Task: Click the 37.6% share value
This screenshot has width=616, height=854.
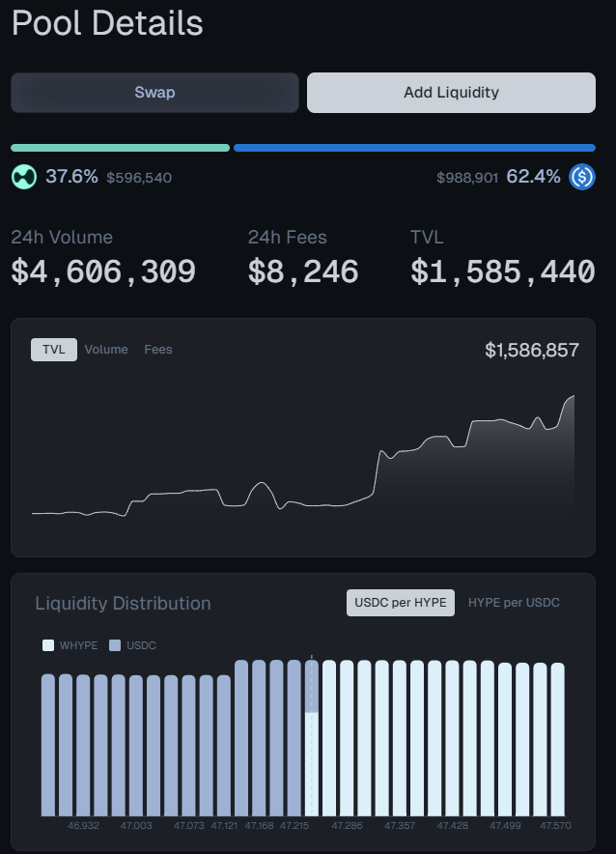Action: tap(71, 177)
